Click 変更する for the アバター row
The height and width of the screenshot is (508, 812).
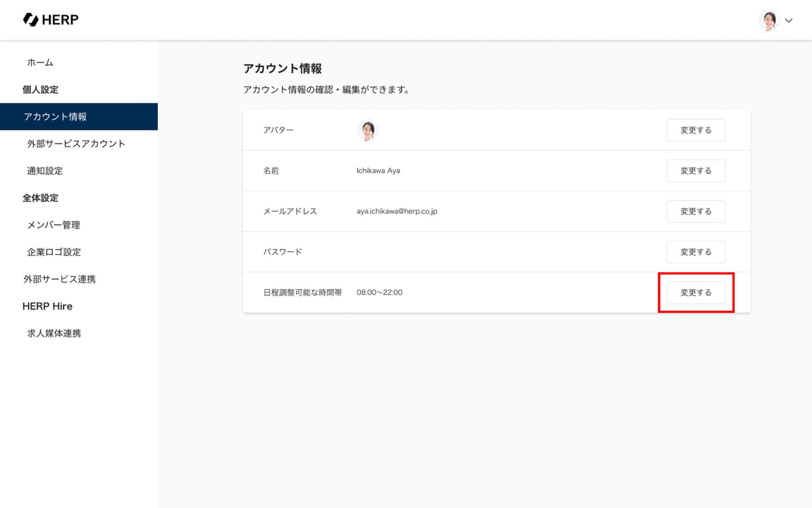[696, 130]
